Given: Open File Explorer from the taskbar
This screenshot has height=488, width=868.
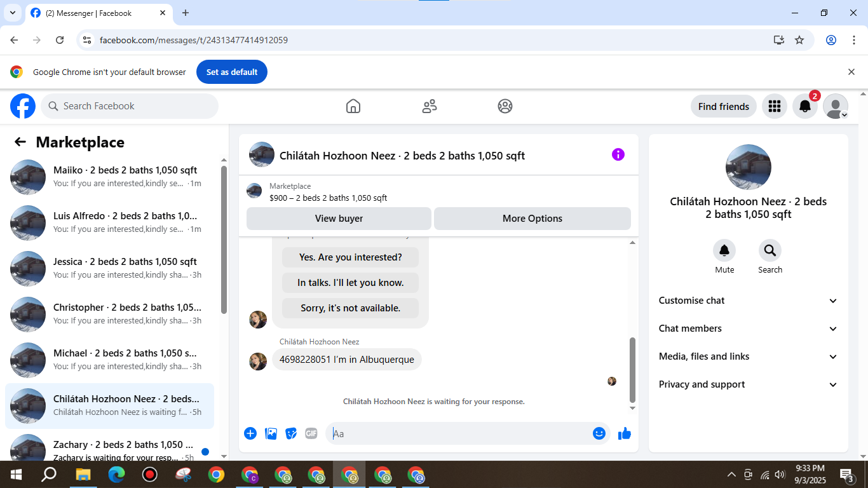Looking at the screenshot, I should point(83,475).
